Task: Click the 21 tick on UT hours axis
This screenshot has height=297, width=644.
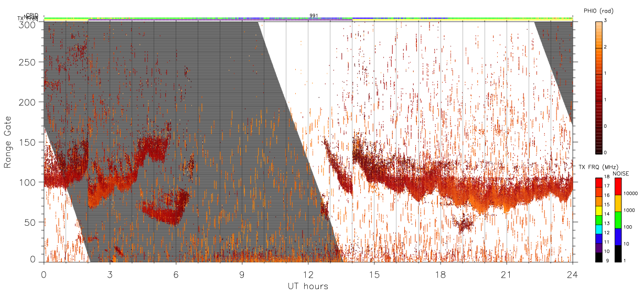Action: click(x=506, y=274)
